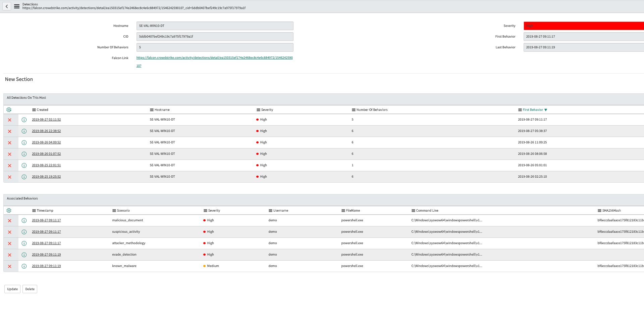Preview info for detection created 2019-08-25 19:25:52
This screenshot has height=311, width=644.
point(24,177)
